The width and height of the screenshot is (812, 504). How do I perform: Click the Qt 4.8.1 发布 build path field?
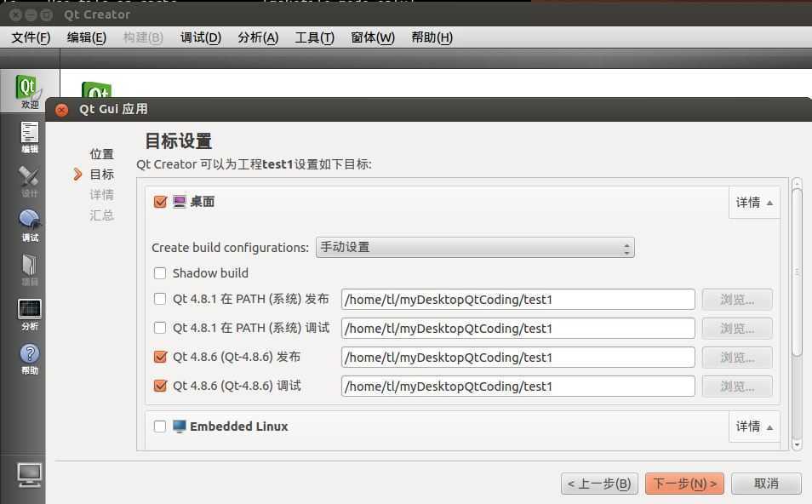tap(518, 300)
